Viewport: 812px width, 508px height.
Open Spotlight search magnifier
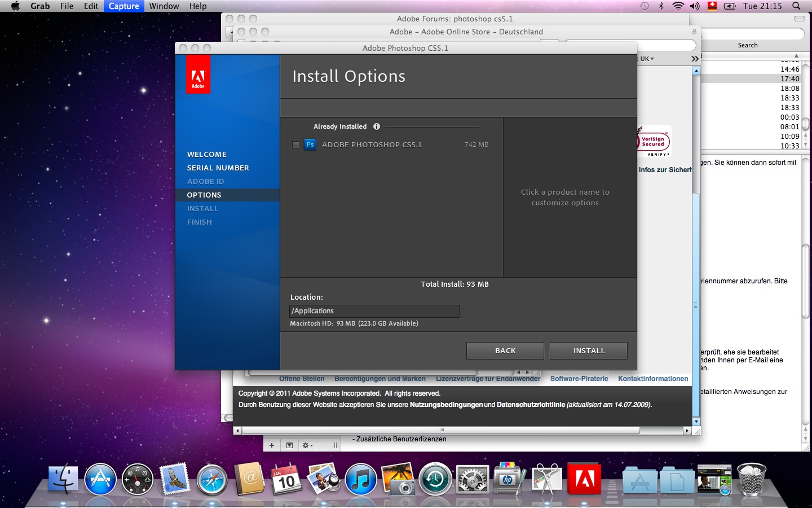pyautogui.click(x=796, y=6)
